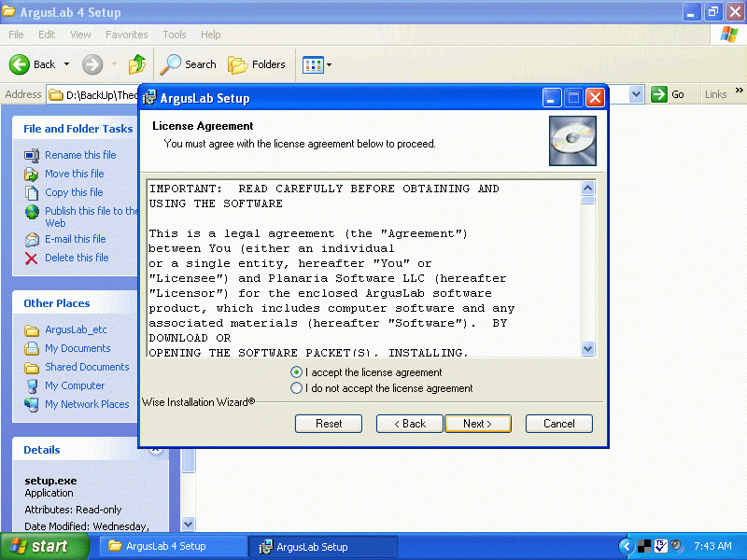Switch to ArgusLab 4 Setup taskbar item
The width and height of the screenshot is (747, 560).
click(174, 546)
